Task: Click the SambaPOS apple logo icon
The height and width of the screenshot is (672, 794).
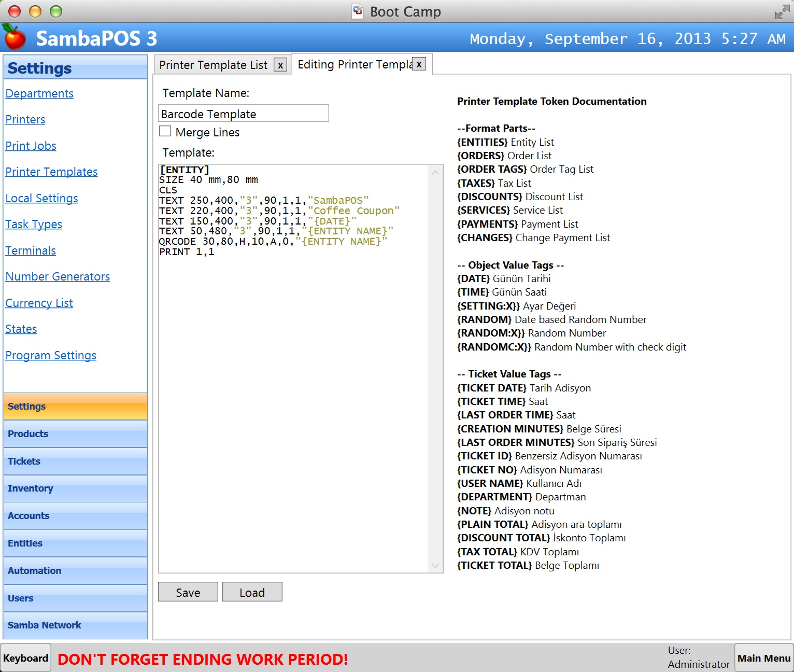Action: 15,37
